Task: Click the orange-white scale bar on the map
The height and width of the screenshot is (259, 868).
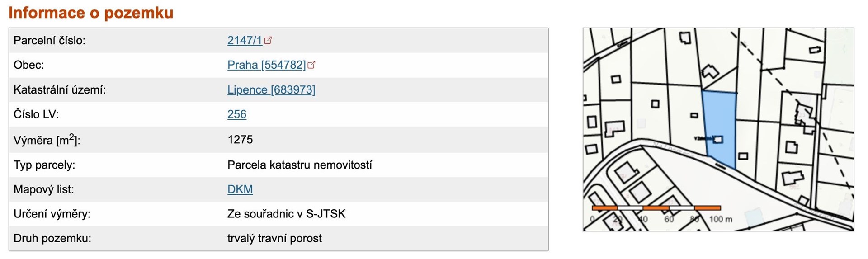Action: [x=656, y=208]
